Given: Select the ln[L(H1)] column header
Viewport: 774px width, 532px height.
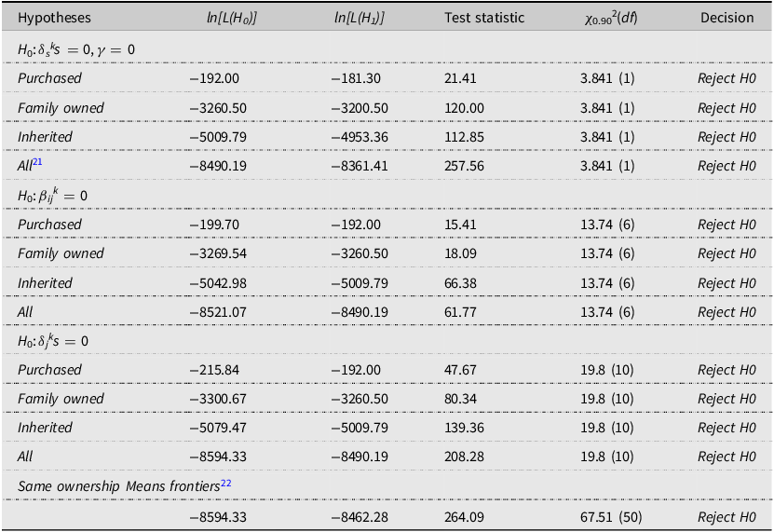Looking at the screenshot, I should [359, 18].
